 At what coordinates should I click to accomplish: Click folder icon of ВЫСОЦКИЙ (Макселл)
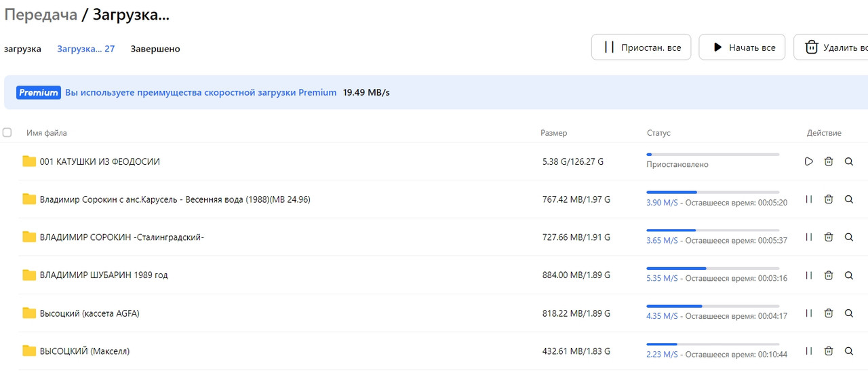(29, 351)
